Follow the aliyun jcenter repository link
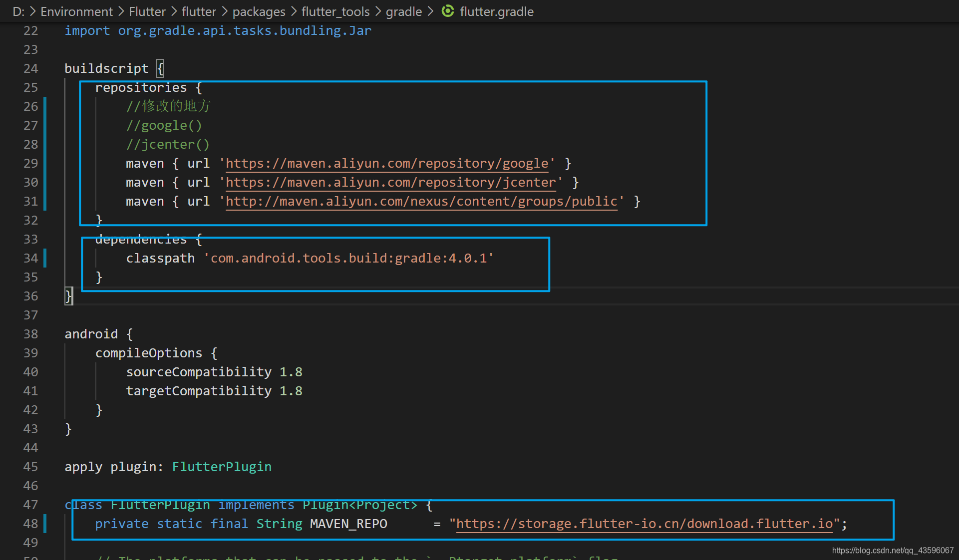The image size is (959, 560). click(390, 182)
